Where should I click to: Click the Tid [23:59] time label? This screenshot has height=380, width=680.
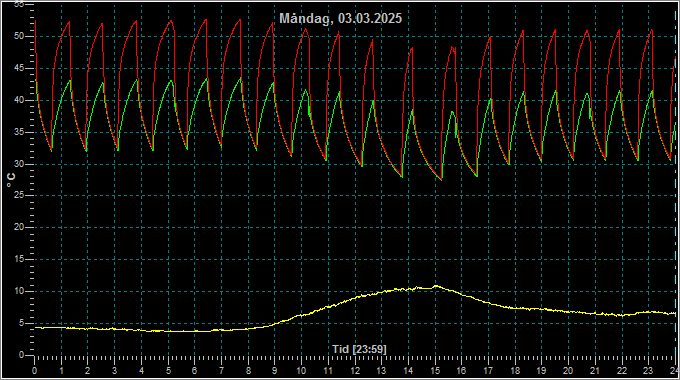(359, 349)
